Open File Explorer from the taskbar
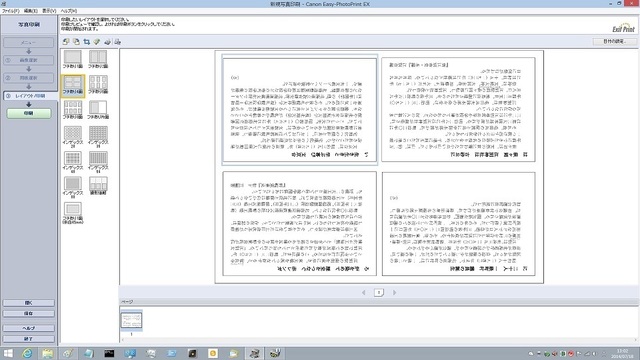This screenshot has height=360, width=640. coord(47,353)
